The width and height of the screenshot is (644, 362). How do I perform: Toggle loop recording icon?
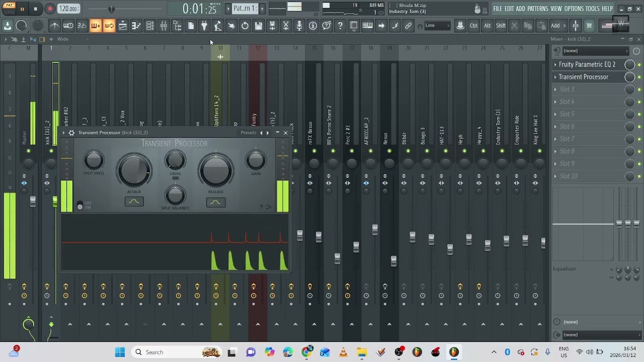tap(109, 26)
